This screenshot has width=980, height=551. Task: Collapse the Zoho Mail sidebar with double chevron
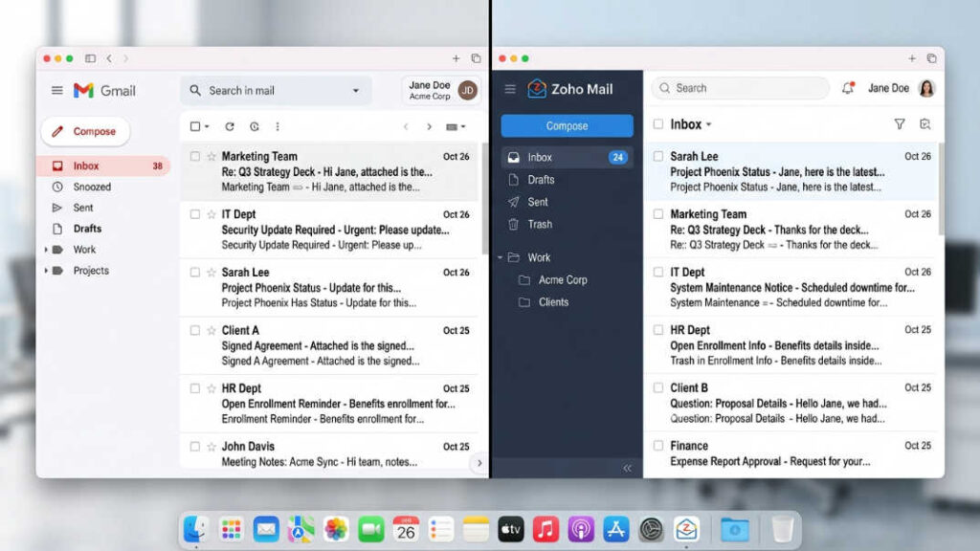click(x=627, y=468)
